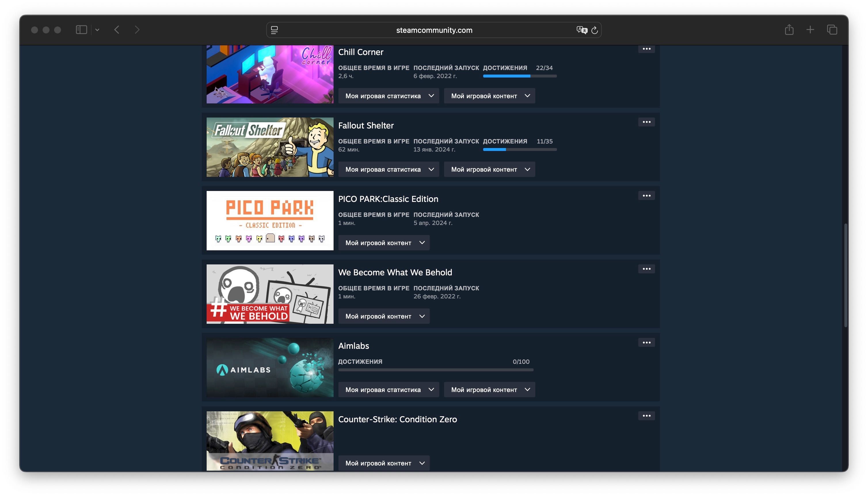Expand Aimlabs 'Моя игровая статистика' dropdown
This screenshot has width=868, height=496.
[389, 389]
